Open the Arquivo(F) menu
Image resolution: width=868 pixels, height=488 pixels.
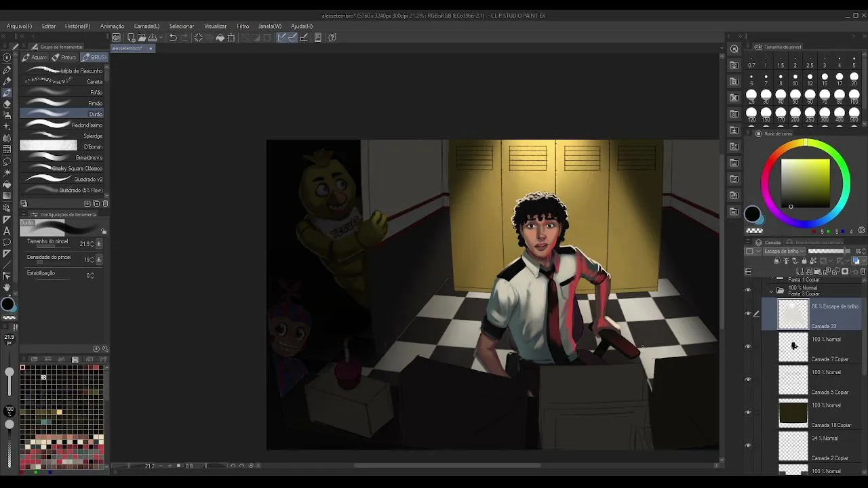pyautogui.click(x=19, y=26)
